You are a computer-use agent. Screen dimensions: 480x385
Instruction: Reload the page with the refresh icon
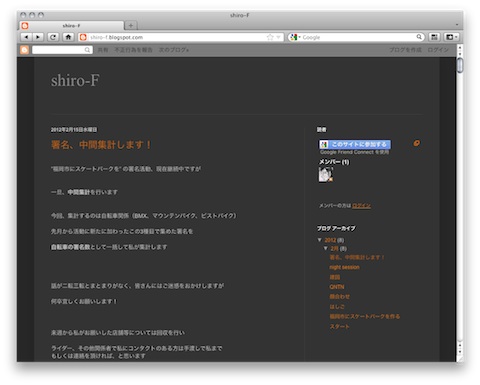(x=53, y=37)
